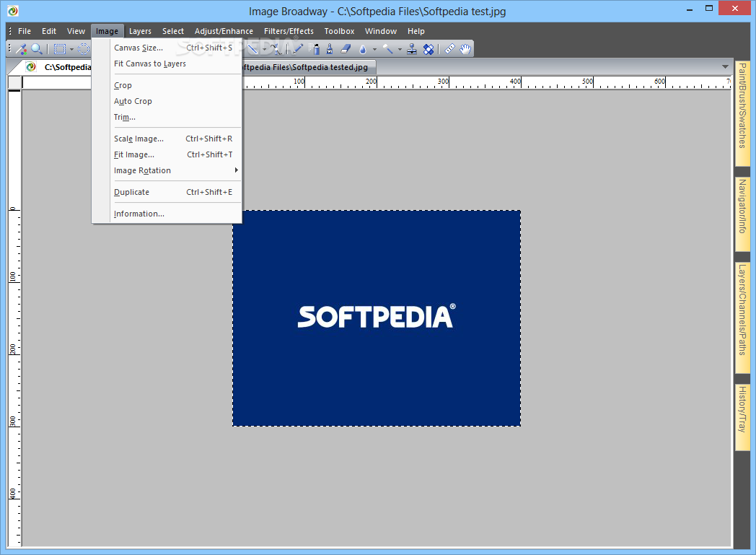Image resolution: width=756 pixels, height=555 pixels.
Task: Select the line drawing tool
Action: [x=252, y=48]
